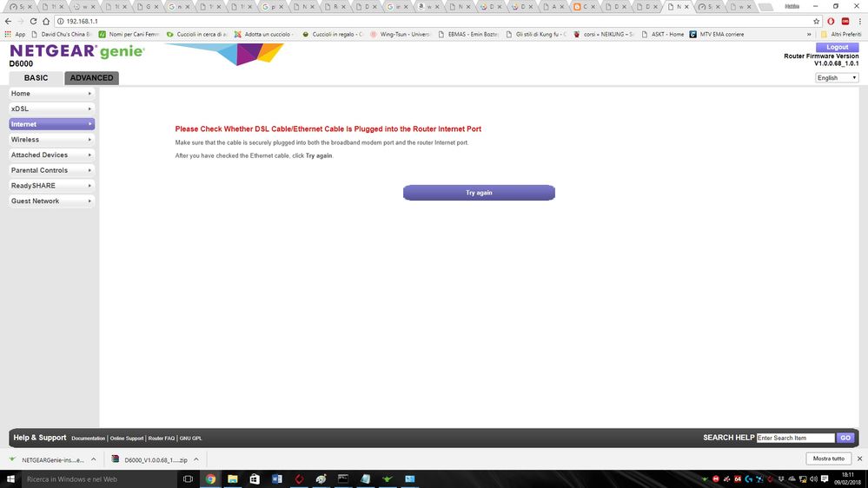Expand the NETGEARGenie download item options
The height and width of the screenshot is (488, 868).
[95, 459]
